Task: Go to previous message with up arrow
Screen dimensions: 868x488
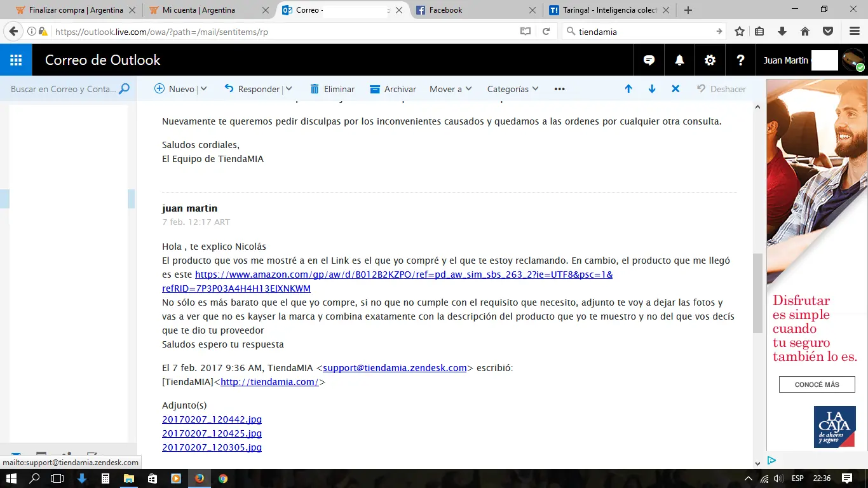Action: pos(628,89)
